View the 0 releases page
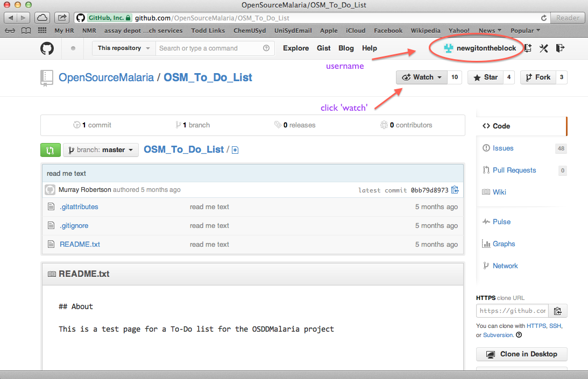Viewport: 588px width, 379px height. (x=295, y=125)
